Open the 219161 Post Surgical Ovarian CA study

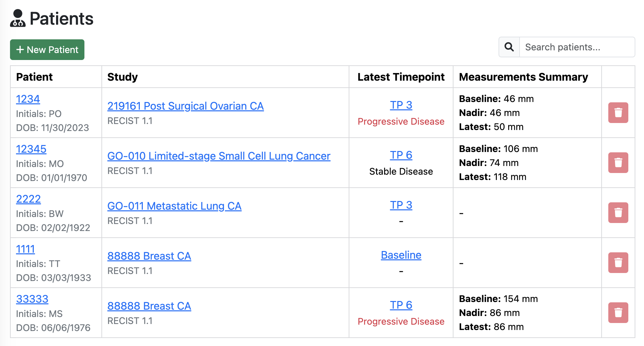coord(186,106)
